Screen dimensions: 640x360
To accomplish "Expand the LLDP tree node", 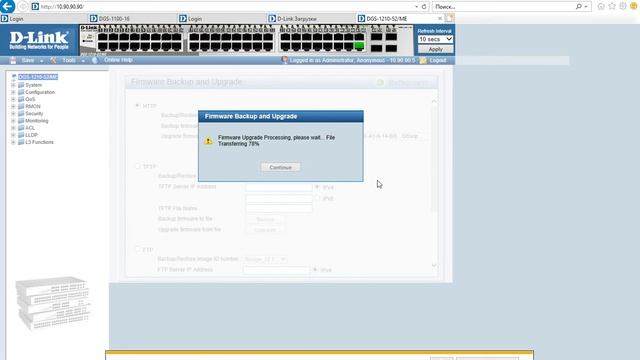I will pos(13,135).
